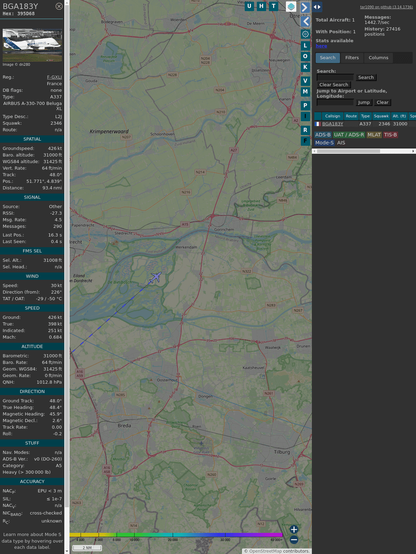Switch to the Filters tab
Screen dimensions: 416x554
(352, 58)
